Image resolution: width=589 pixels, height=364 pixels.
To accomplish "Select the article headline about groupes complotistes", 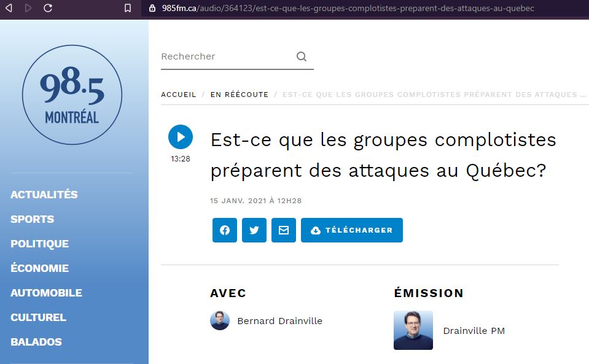I will click(383, 155).
